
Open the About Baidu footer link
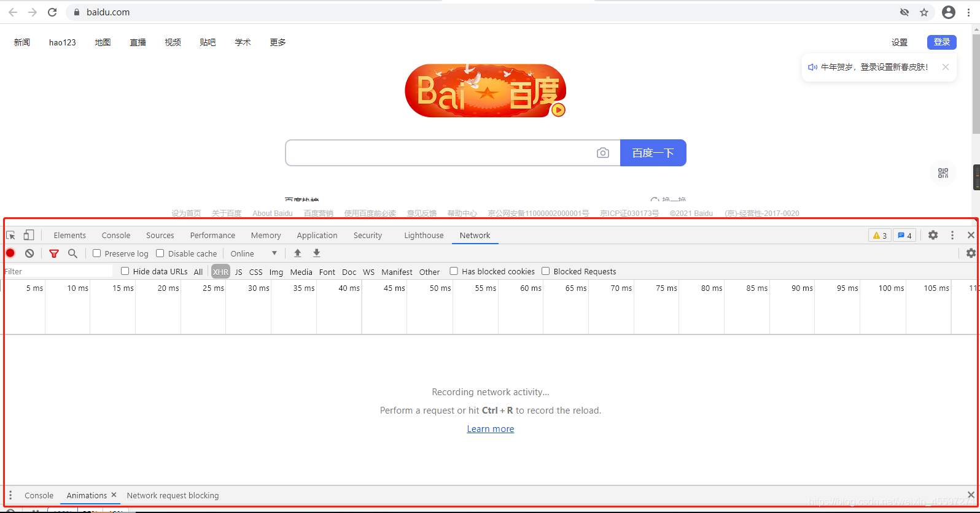click(273, 214)
